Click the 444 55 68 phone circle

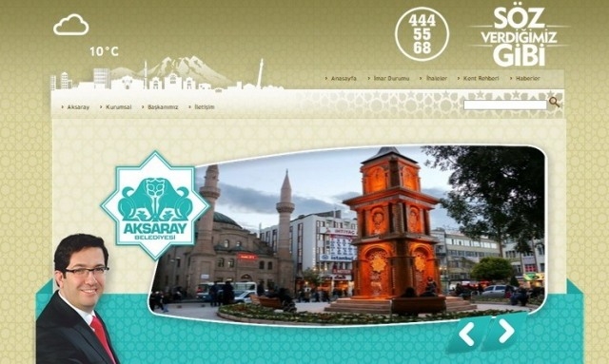[422, 34]
